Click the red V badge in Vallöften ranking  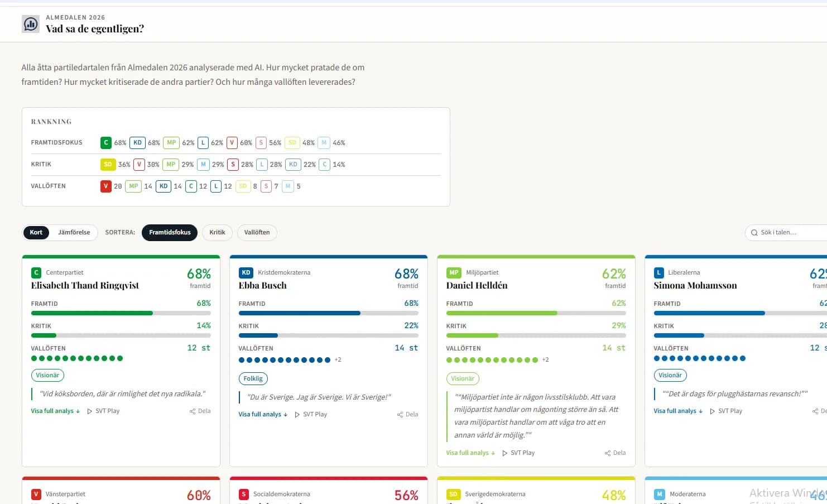click(x=106, y=186)
